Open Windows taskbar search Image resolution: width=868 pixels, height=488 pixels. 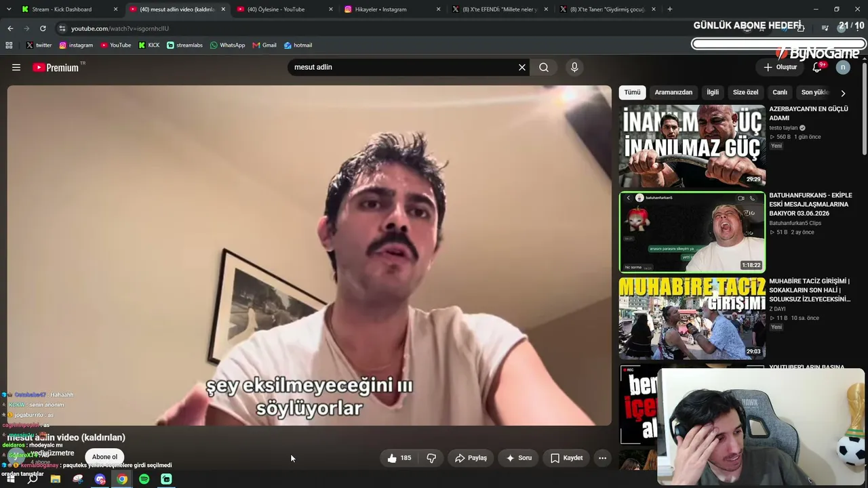[x=33, y=479]
